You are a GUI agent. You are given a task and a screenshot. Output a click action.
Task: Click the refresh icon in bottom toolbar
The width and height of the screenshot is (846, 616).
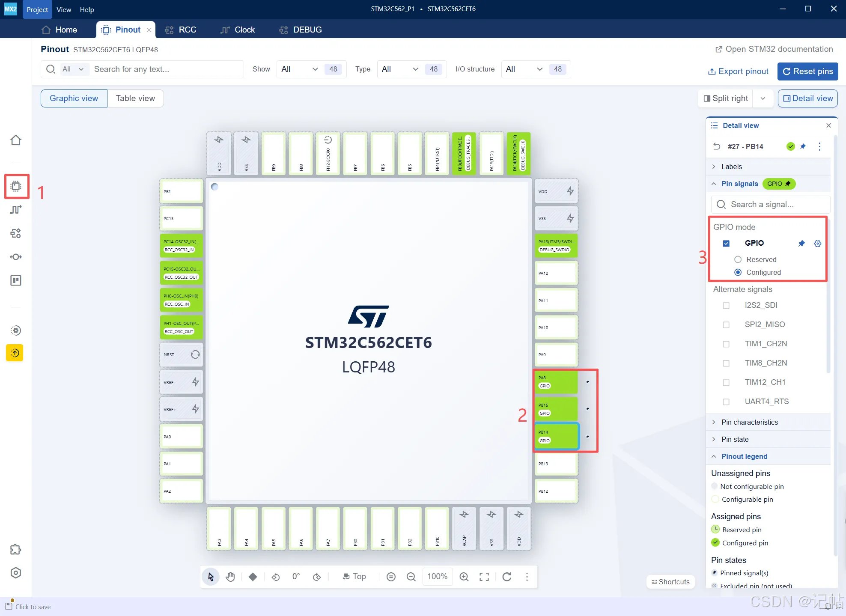507,577
